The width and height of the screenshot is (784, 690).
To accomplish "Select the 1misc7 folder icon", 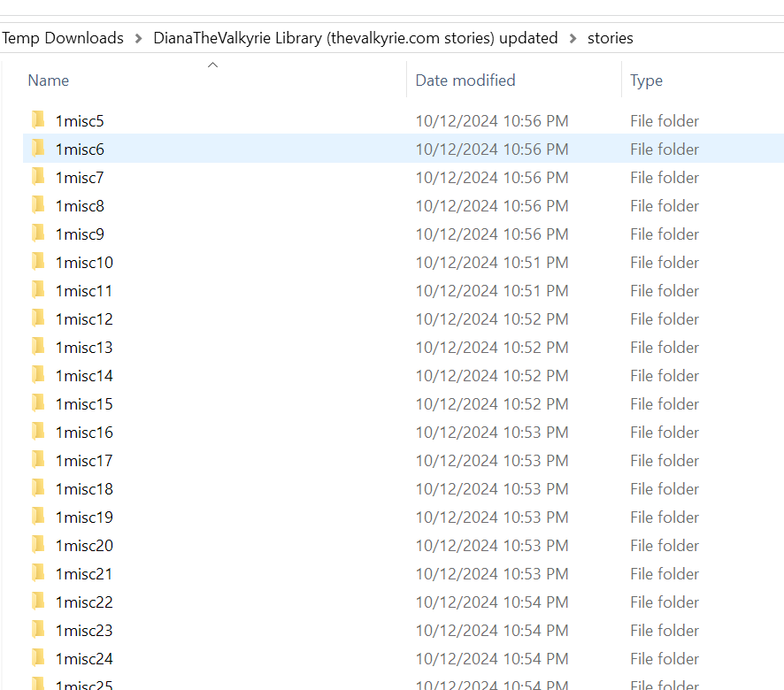I will coord(38,177).
